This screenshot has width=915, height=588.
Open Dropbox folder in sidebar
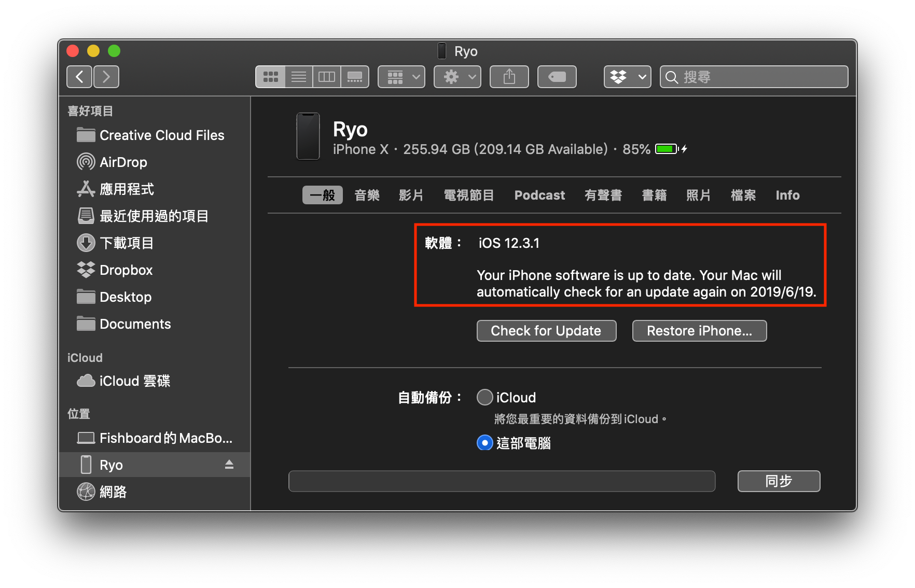pyautogui.click(x=155, y=270)
